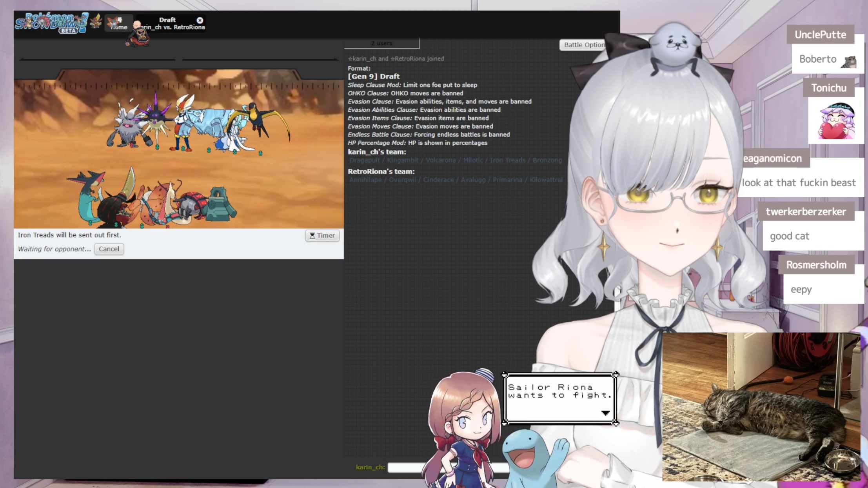Close the Draft battle tab
This screenshot has width=868, height=488.
200,20
